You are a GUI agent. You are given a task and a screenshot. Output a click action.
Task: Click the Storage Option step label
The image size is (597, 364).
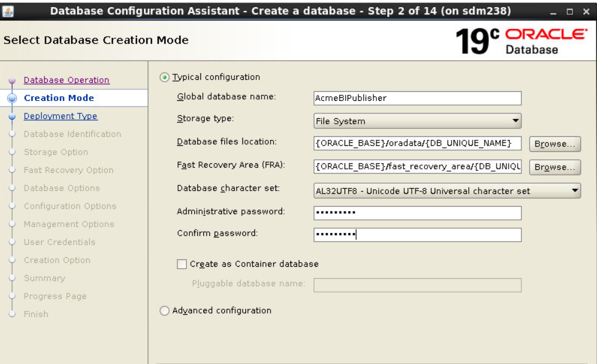(x=56, y=152)
